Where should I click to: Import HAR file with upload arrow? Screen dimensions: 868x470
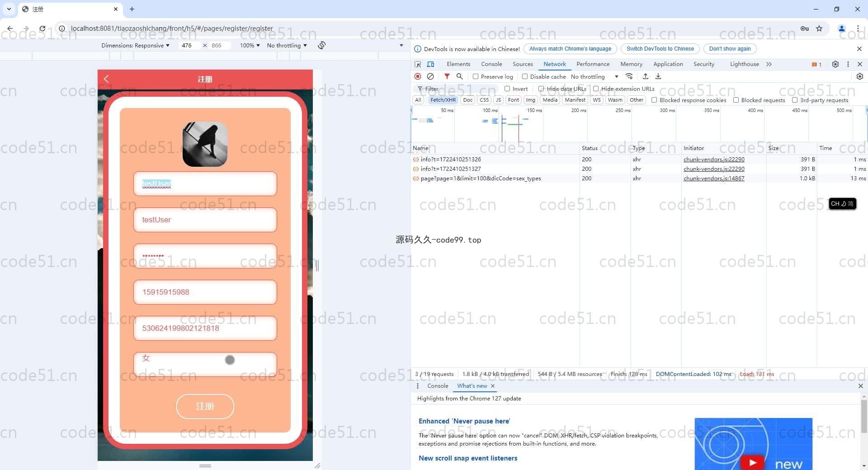pos(646,76)
